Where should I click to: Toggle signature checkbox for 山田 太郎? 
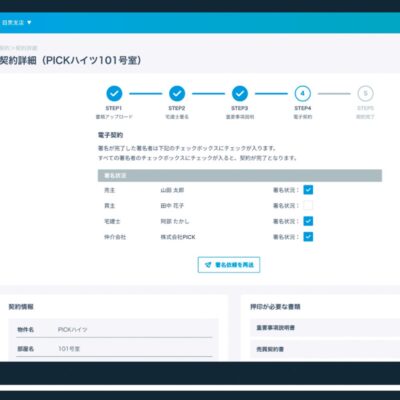[x=308, y=190]
